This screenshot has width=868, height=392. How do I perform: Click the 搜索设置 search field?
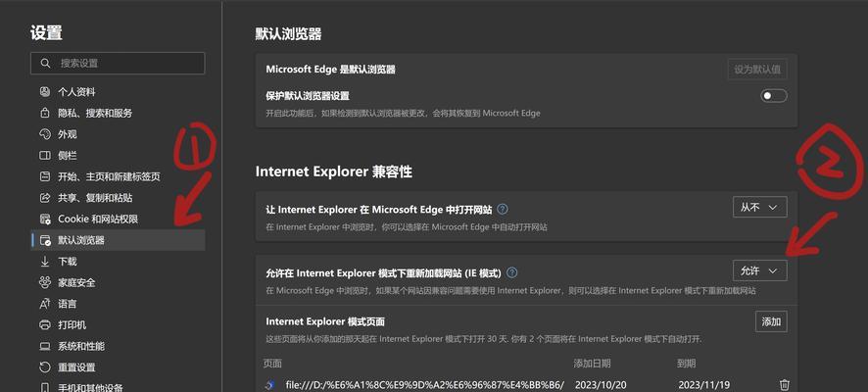tap(118, 63)
